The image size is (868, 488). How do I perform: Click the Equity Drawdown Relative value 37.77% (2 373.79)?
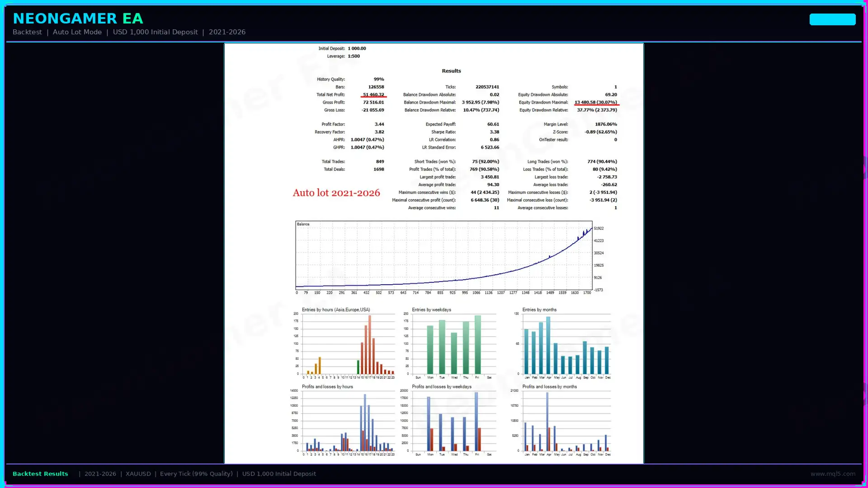click(x=597, y=110)
